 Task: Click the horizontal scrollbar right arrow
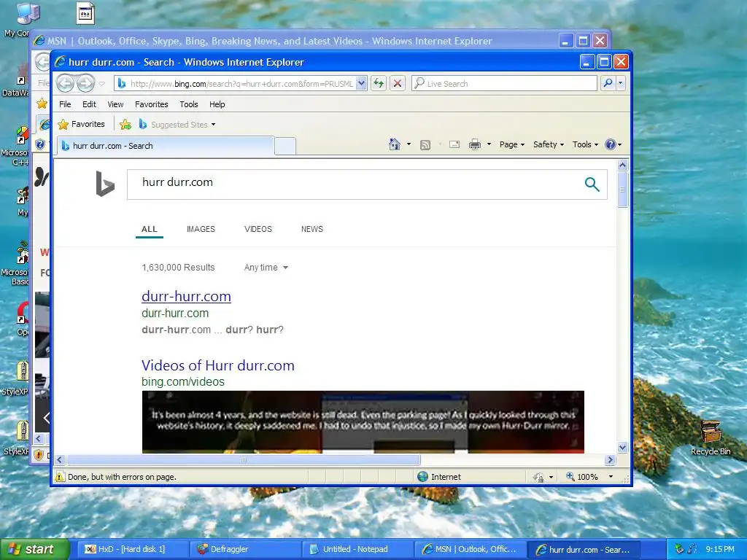[x=611, y=460]
